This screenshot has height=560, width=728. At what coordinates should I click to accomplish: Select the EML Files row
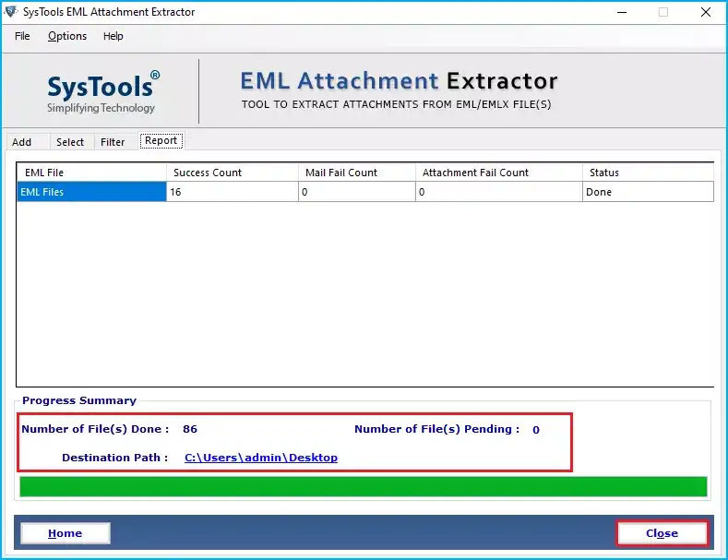91,192
